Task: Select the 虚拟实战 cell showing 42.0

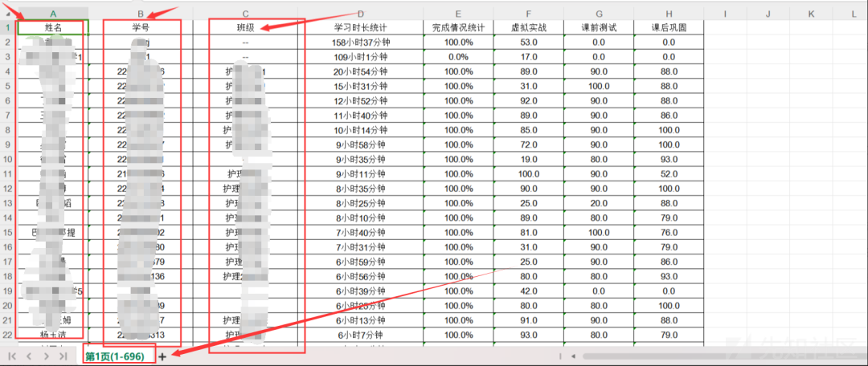Action: pyautogui.click(x=529, y=291)
